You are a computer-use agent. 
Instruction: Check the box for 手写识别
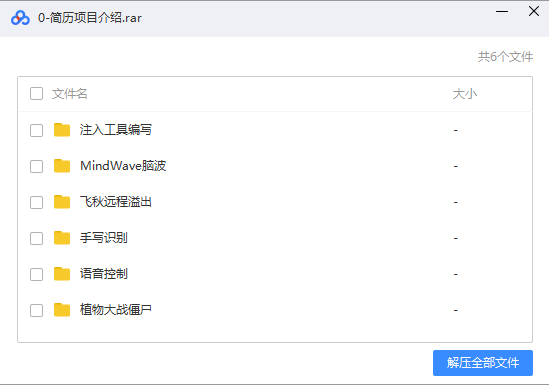click(x=36, y=239)
